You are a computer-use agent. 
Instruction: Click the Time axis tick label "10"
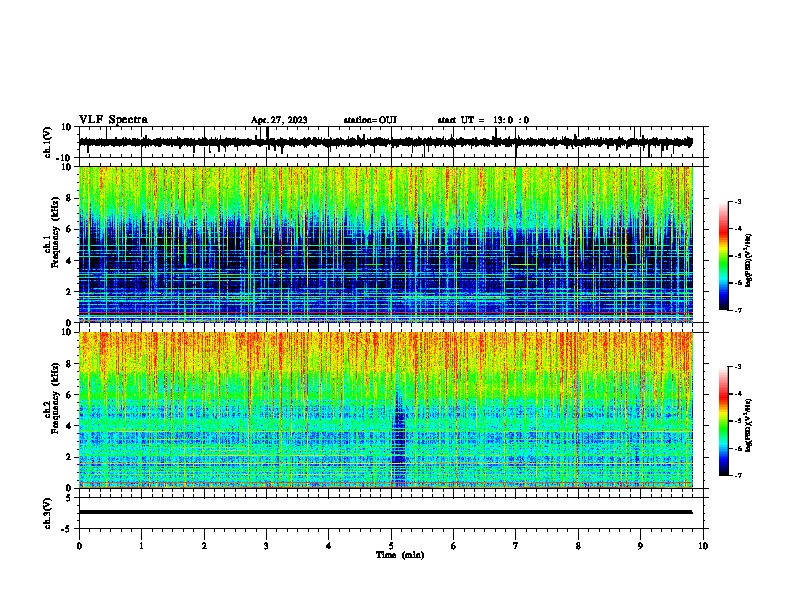tap(703, 546)
